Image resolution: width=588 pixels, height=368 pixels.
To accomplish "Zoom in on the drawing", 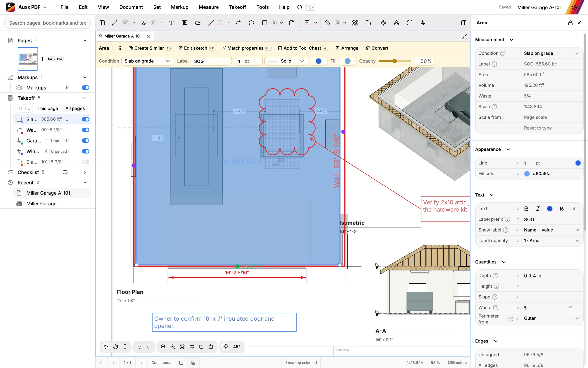I will click(173, 347).
